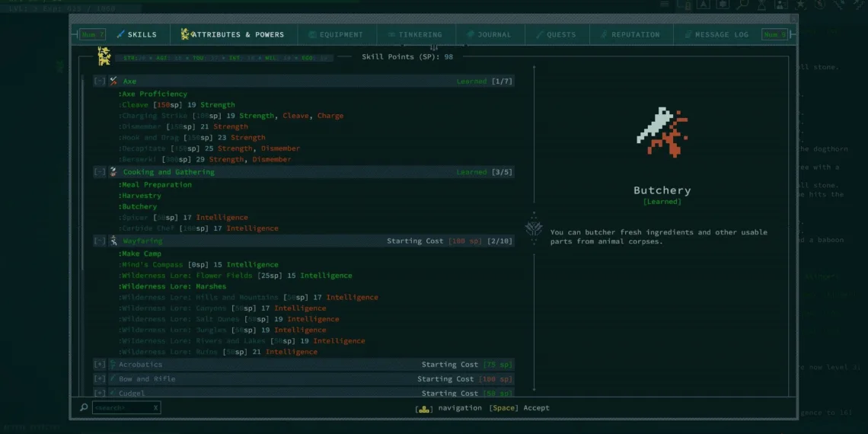Click the [Space] Accept button
This screenshot has width=868, height=434.
point(519,408)
